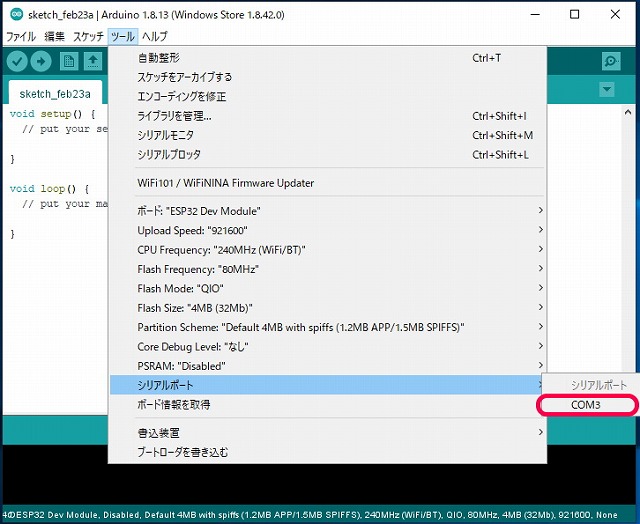Select COM3 serial port
Screen dimensions: 640x524
589,405
